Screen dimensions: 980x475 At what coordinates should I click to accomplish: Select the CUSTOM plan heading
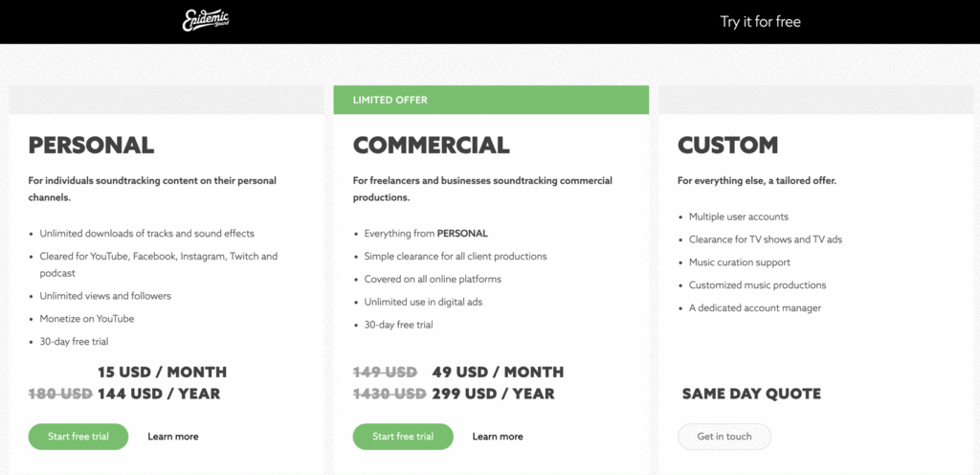click(727, 146)
